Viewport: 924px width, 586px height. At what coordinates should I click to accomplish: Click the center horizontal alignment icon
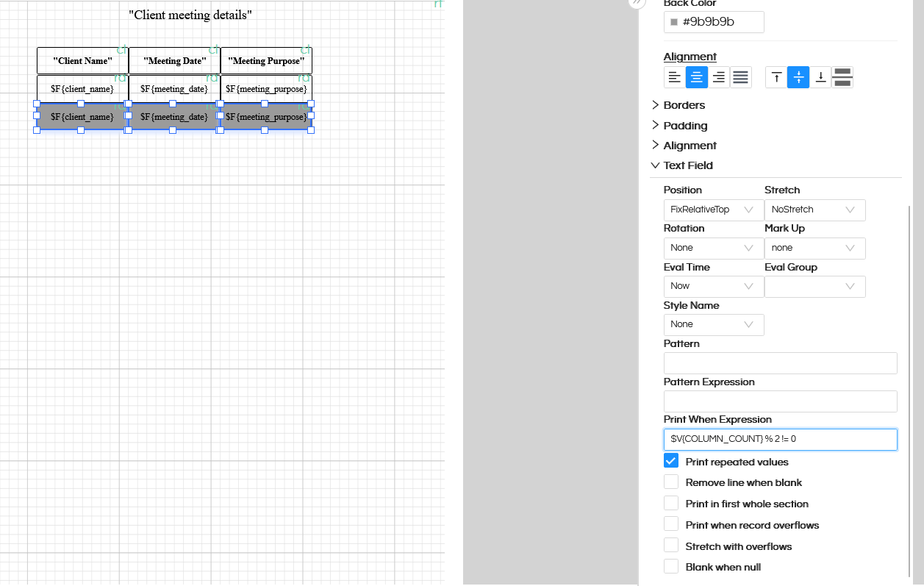pos(696,76)
